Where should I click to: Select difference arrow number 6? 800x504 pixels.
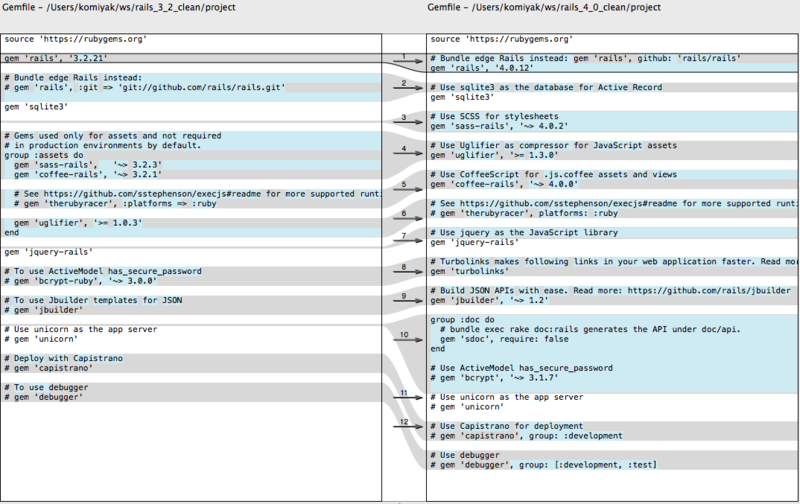point(407,218)
